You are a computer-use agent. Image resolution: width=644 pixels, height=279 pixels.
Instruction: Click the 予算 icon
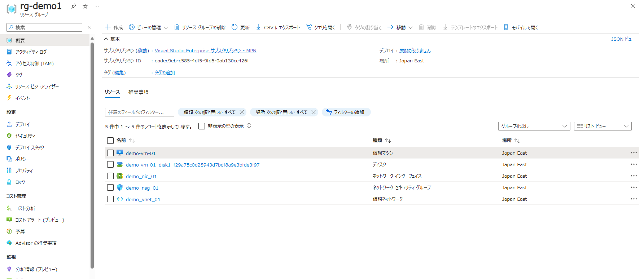pyautogui.click(x=9, y=231)
